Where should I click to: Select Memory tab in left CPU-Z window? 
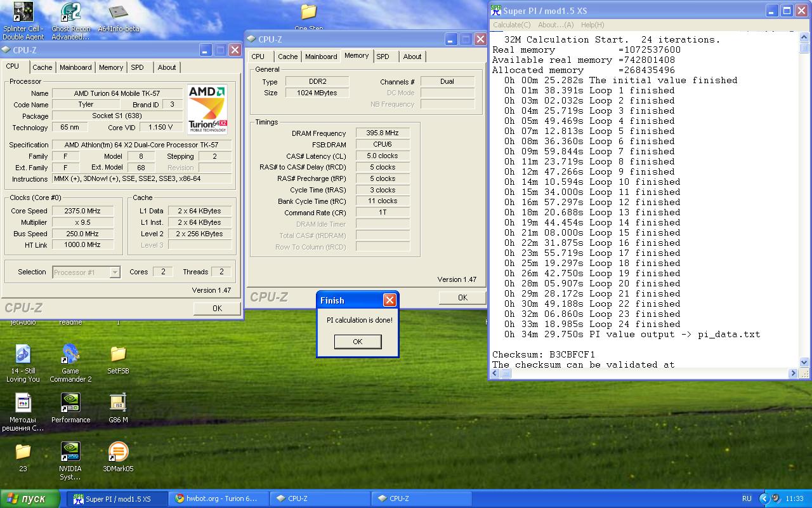111,67
